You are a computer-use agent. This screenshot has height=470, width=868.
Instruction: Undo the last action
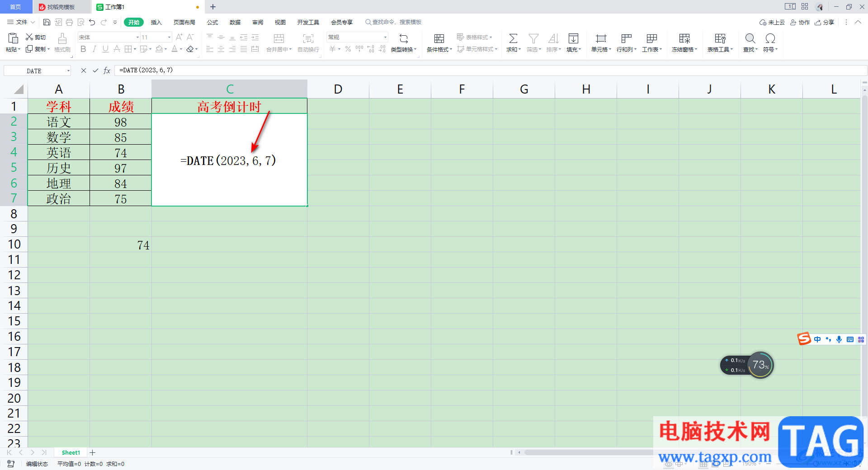point(92,22)
